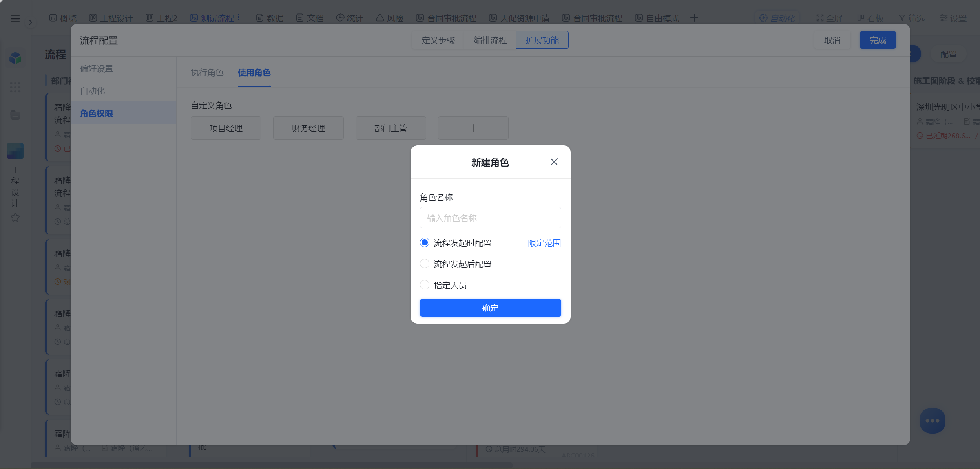Select 流程发起后配置 radio option

click(x=424, y=264)
